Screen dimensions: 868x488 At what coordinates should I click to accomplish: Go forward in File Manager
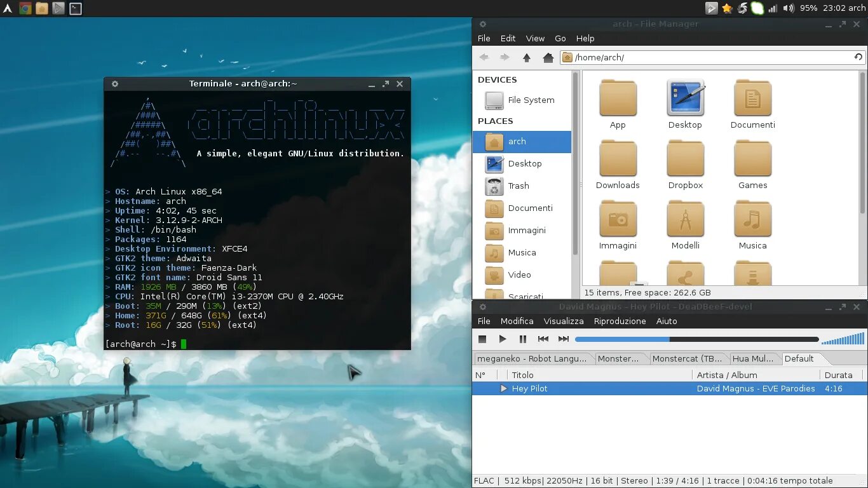pos(505,57)
